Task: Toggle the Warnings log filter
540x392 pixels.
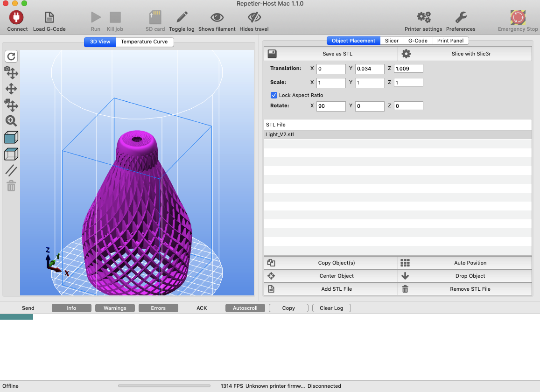Action: point(115,308)
